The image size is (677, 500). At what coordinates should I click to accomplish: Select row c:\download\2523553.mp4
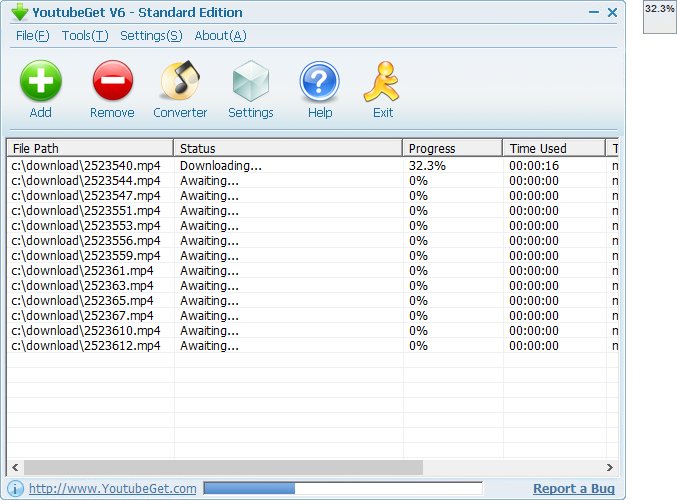click(313, 225)
